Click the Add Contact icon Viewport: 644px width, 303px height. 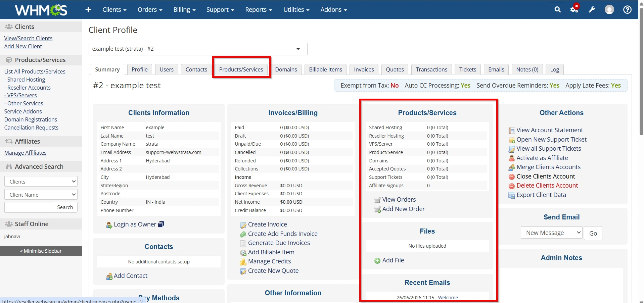point(109,276)
